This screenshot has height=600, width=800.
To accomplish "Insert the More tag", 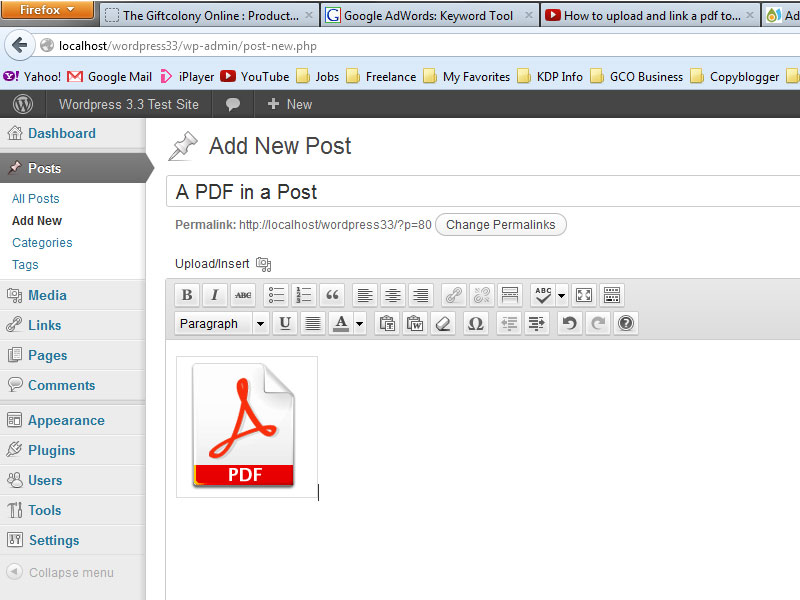I will coord(510,295).
